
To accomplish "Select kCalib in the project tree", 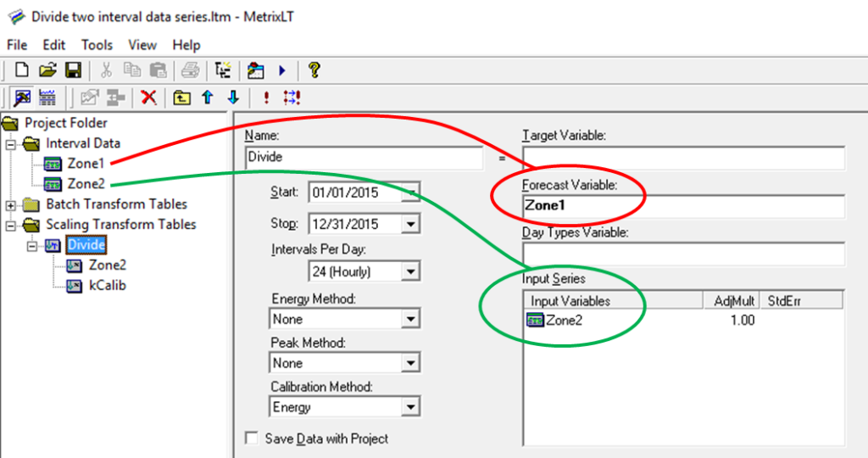I will (x=107, y=285).
